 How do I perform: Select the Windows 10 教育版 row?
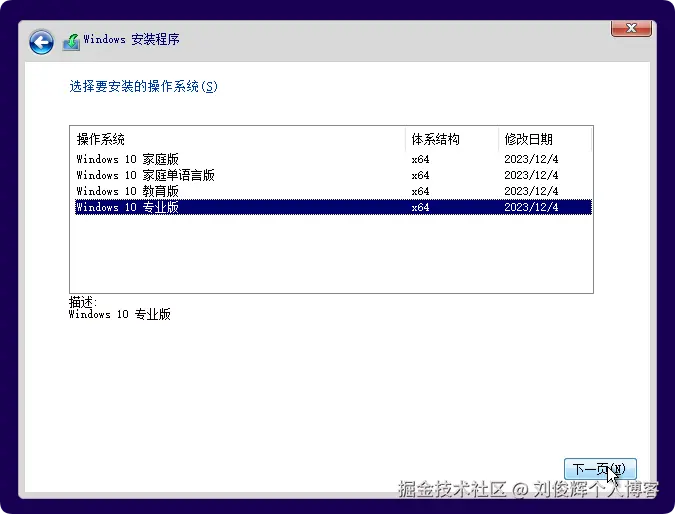pos(334,191)
